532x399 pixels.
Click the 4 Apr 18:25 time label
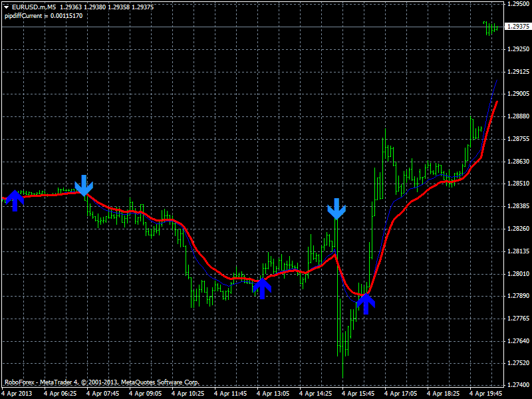pos(443,394)
